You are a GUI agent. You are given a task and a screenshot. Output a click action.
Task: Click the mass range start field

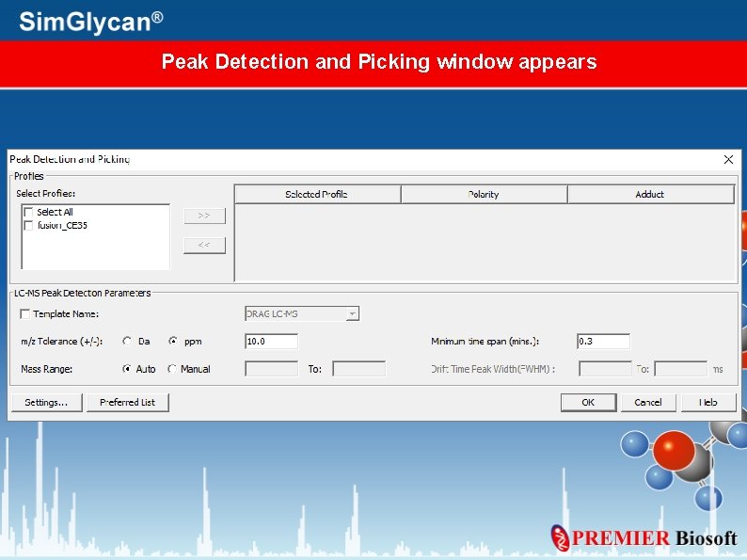click(272, 369)
